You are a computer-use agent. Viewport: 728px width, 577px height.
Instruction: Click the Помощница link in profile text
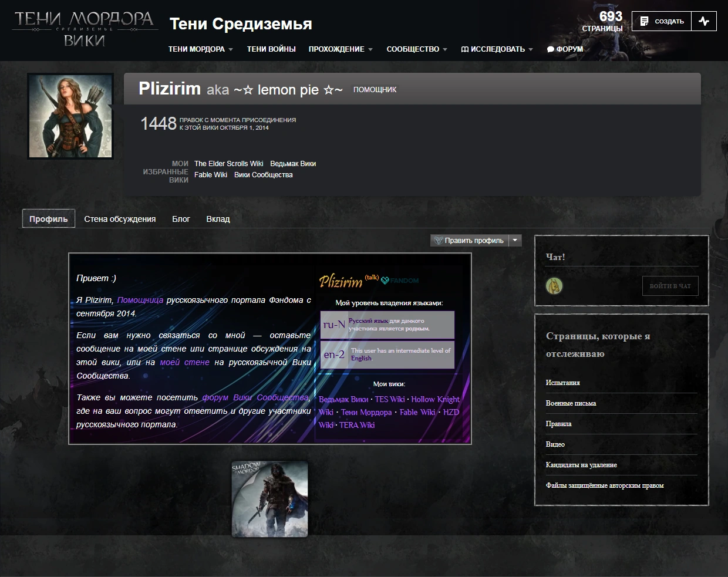[140, 300]
